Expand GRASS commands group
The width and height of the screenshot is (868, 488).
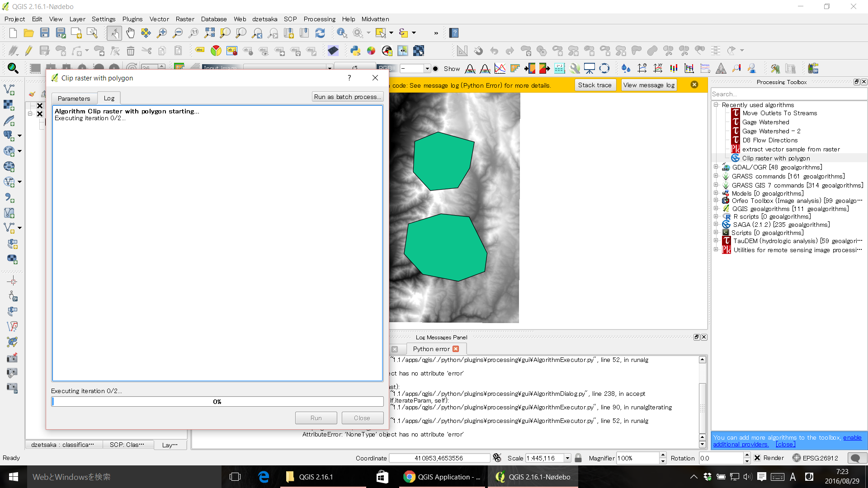[x=716, y=176]
